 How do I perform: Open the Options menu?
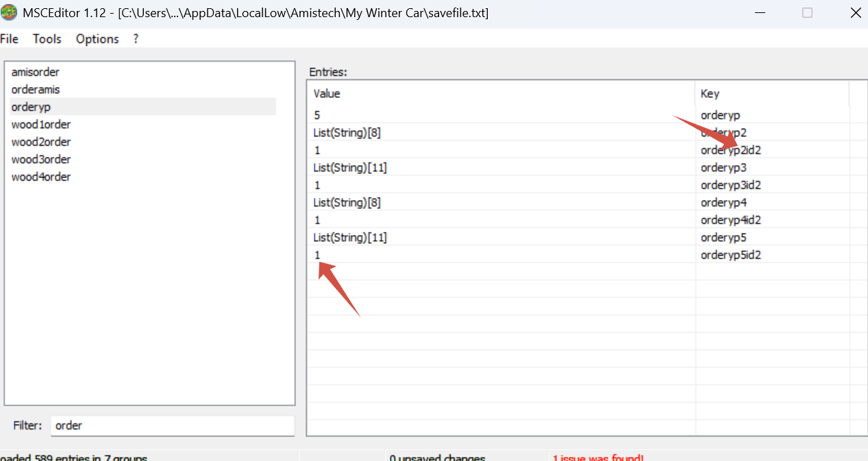[x=97, y=39]
